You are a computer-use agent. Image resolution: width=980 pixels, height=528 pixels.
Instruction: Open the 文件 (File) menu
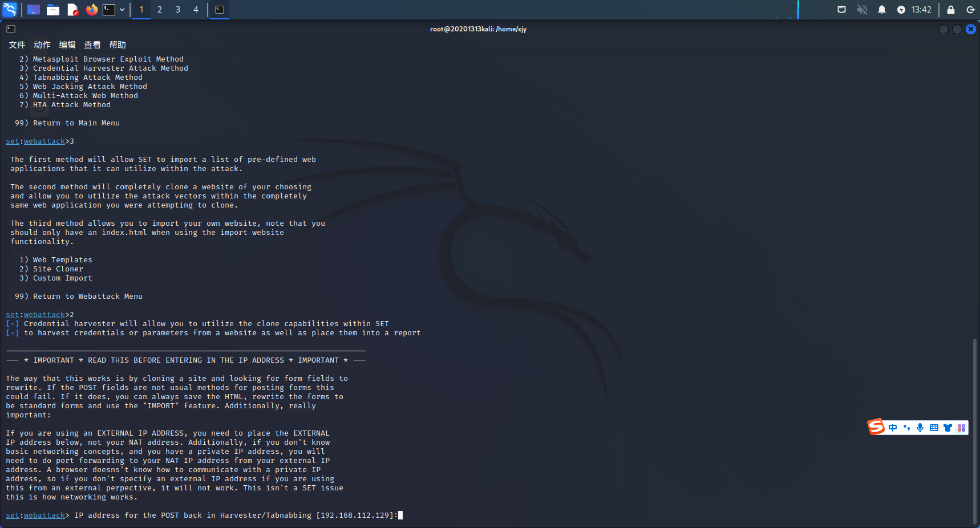click(x=17, y=45)
